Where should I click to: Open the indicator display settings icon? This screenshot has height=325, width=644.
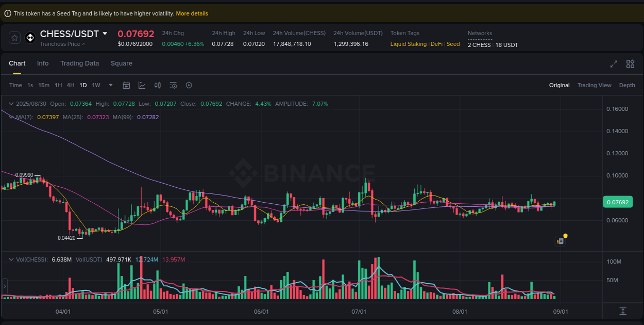pos(173,85)
